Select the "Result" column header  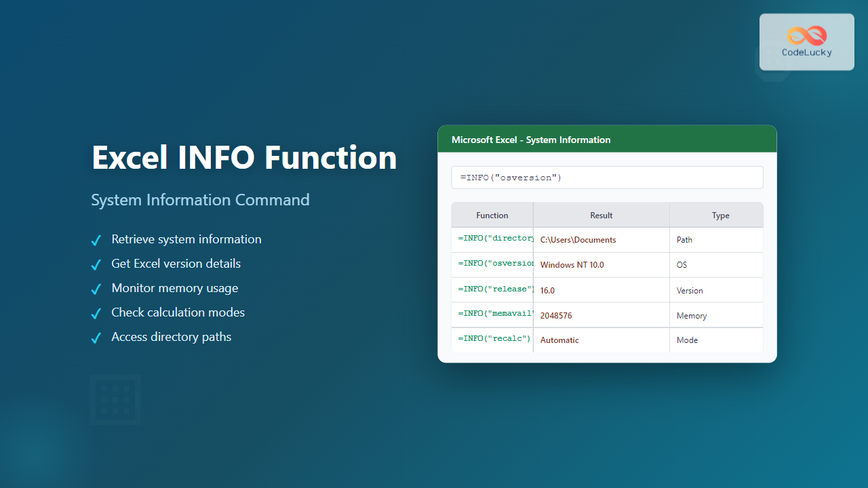click(x=601, y=215)
